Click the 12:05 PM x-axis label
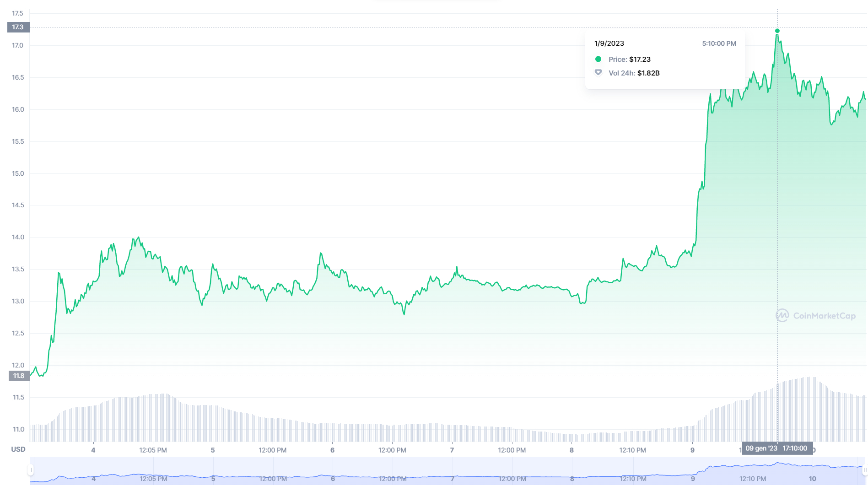This screenshot has width=868, height=486. point(153,450)
